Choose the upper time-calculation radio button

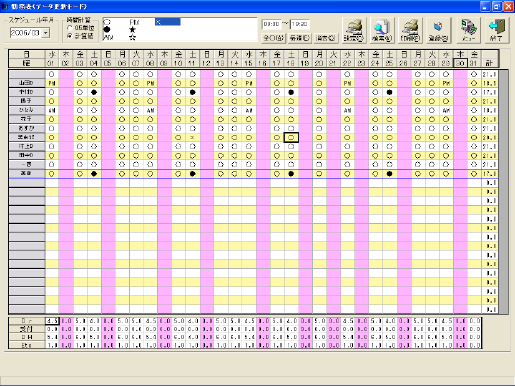tap(70, 28)
